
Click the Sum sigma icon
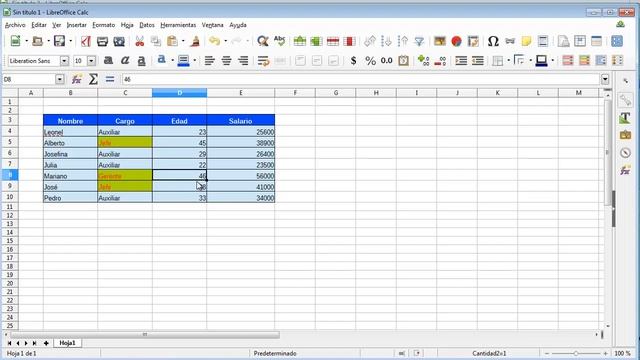point(93,79)
